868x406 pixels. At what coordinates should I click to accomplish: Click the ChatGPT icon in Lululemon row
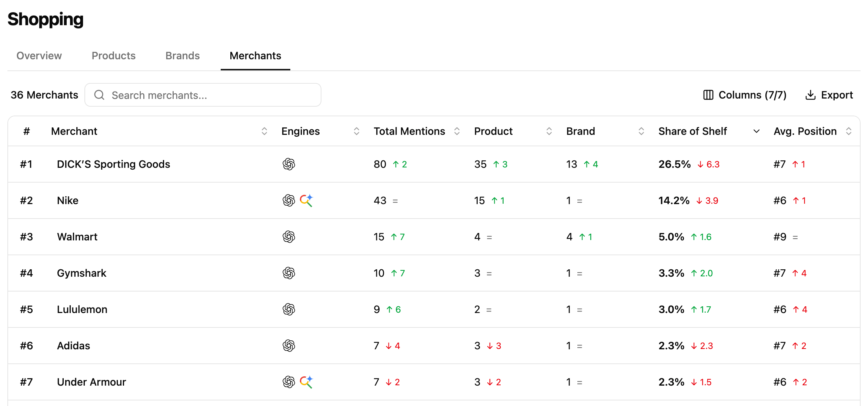pos(289,309)
